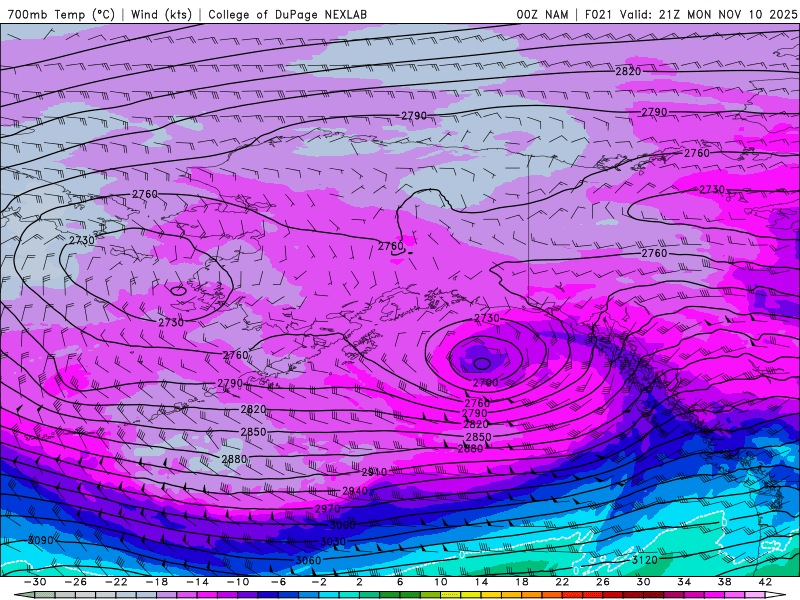The height and width of the screenshot is (600, 800).
Task: Click the 18 color scale tick label
Action: (x=521, y=582)
